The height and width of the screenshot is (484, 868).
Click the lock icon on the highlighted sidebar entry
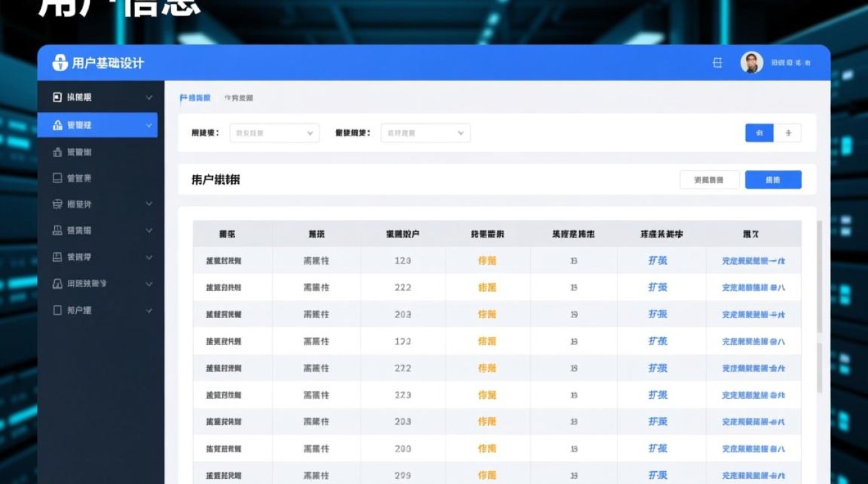pyautogui.click(x=57, y=125)
